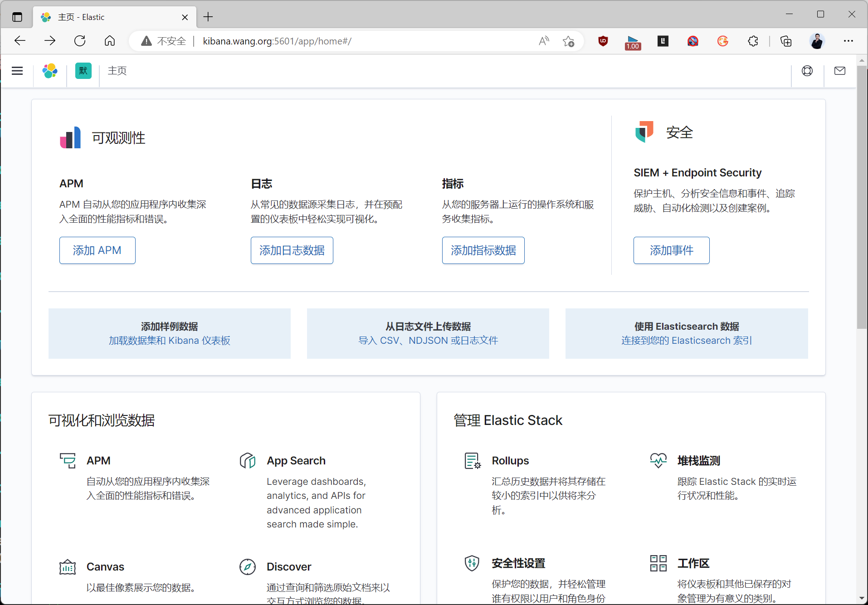Image resolution: width=868 pixels, height=605 pixels.
Task: Click the 添加日志数据 button
Action: [x=292, y=250]
